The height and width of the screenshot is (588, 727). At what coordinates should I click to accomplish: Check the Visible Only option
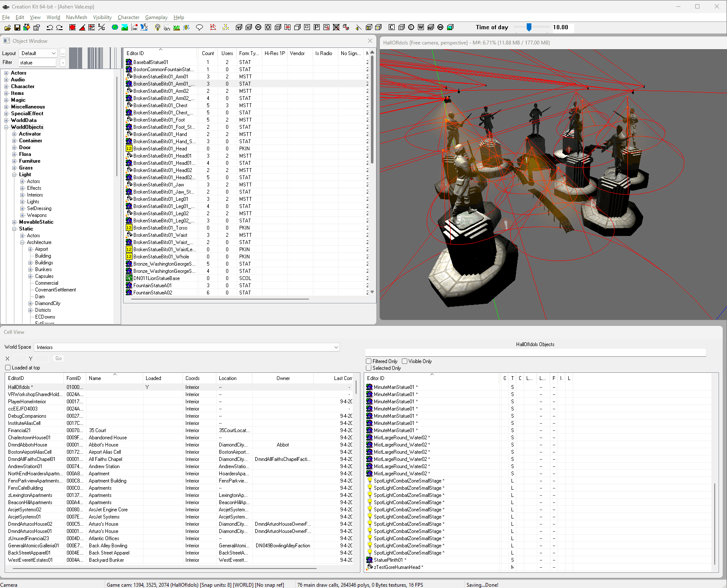pyautogui.click(x=405, y=361)
